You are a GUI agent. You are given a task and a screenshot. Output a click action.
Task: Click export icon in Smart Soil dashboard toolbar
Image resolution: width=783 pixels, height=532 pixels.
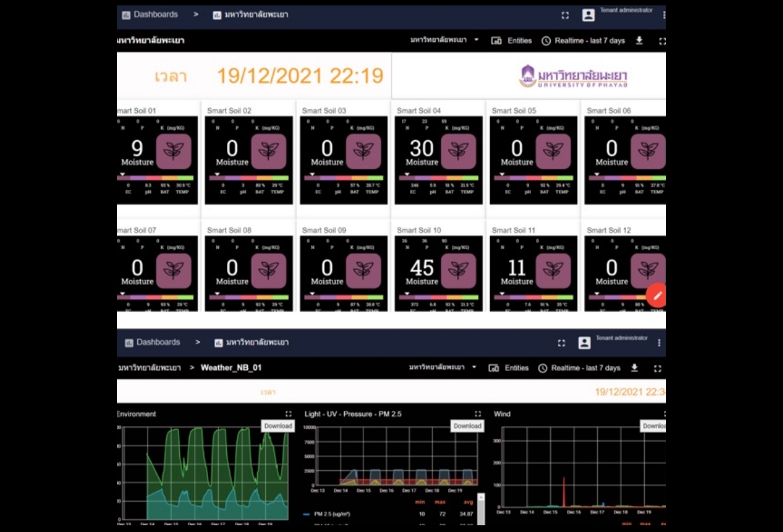(x=639, y=40)
